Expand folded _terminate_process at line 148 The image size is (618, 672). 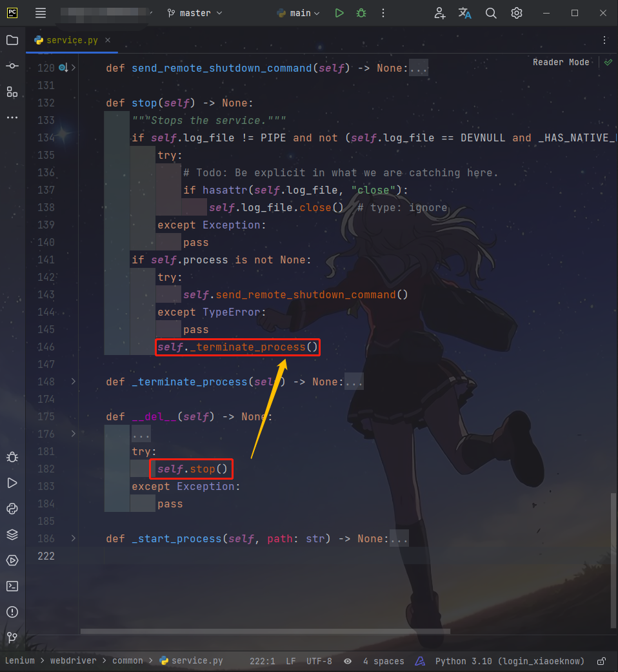[x=74, y=382]
